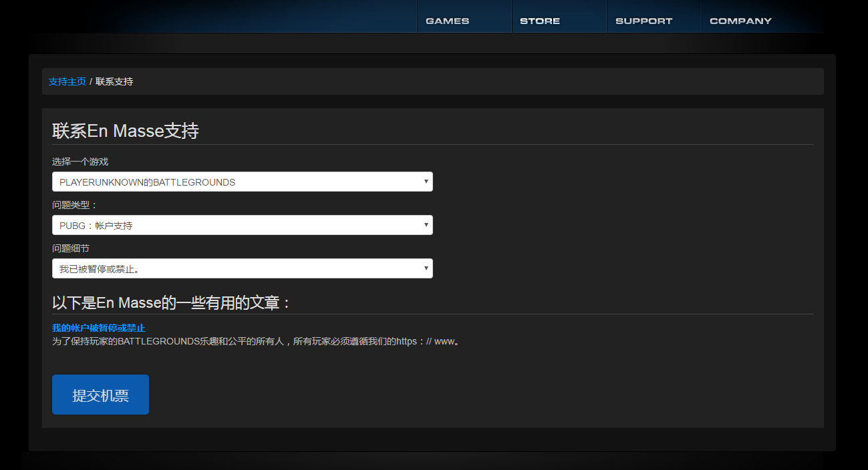Expand the game dropdown using its arrow

tap(426, 181)
